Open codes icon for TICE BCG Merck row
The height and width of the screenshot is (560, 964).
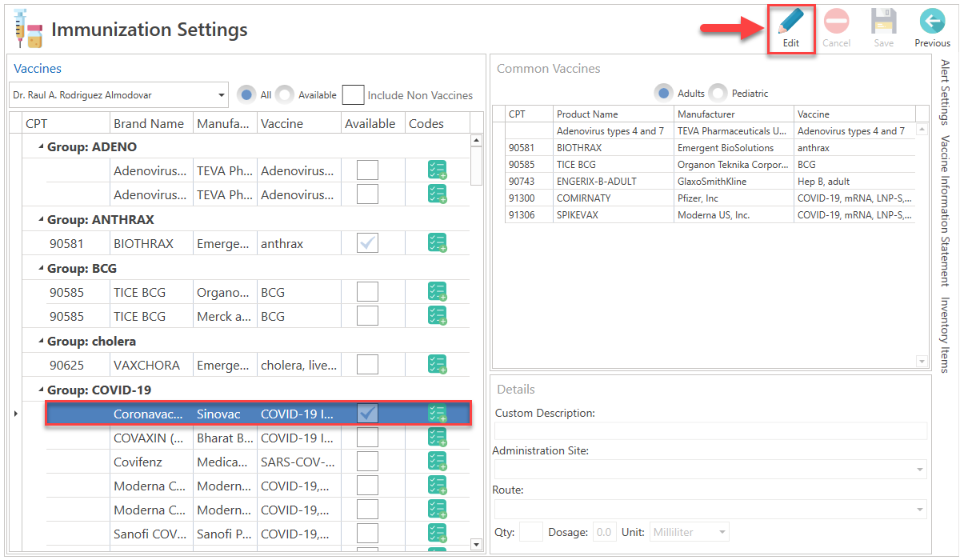point(437,316)
